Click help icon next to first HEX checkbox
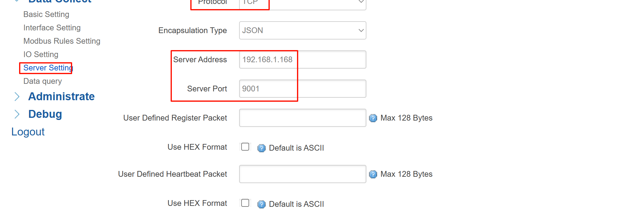This screenshot has height=215, width=644. [x=261, y=148]
